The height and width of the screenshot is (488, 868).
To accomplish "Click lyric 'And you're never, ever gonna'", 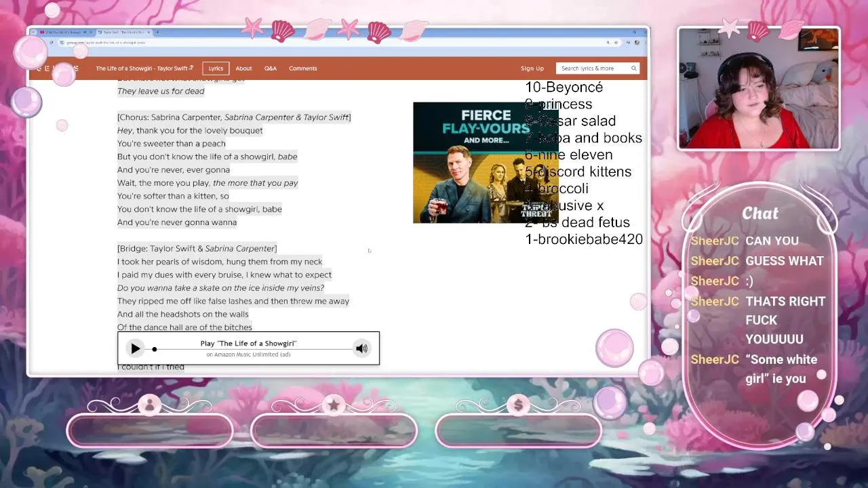I will point(174,169).
